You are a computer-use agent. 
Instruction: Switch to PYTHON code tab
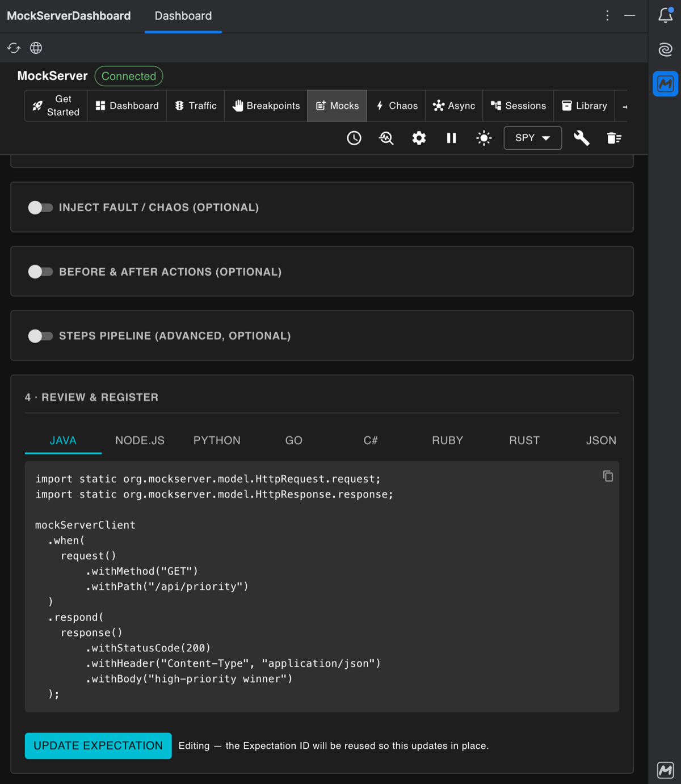(x=217, y=440)
